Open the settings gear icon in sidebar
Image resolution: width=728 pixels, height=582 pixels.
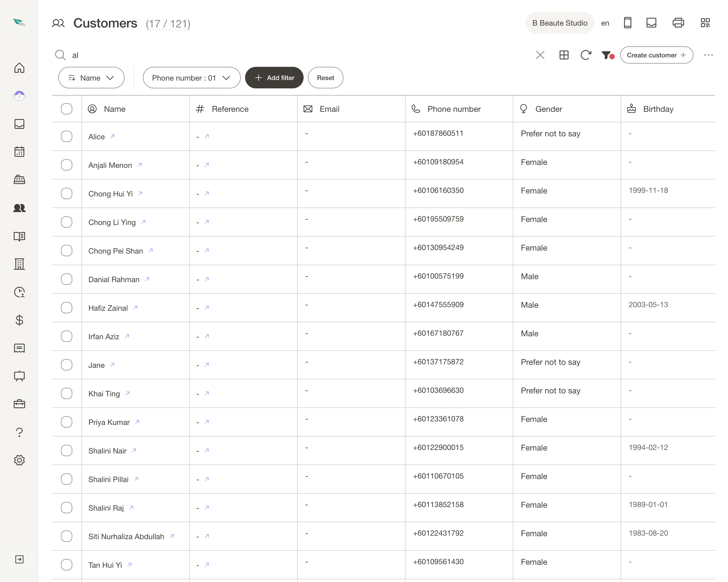point(19,460)
